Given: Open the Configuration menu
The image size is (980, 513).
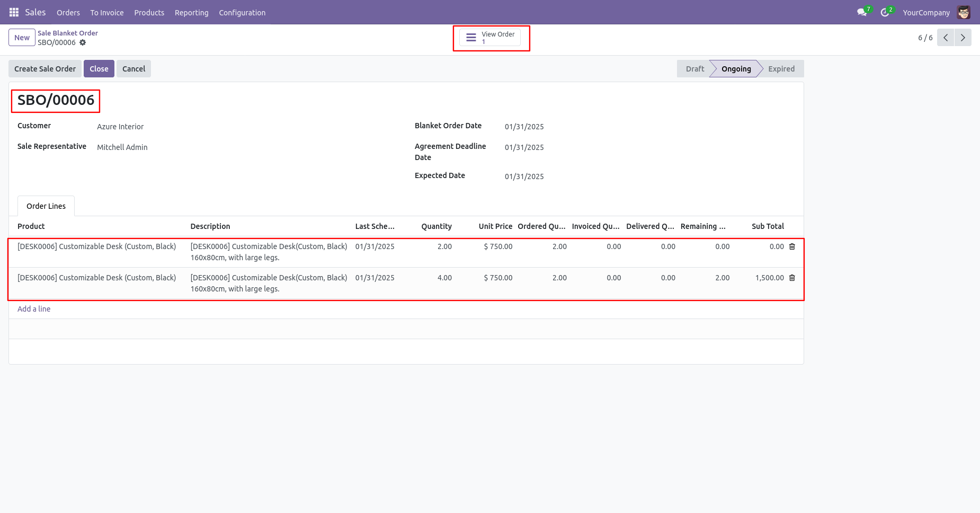Looking at the screenshot, I should (x=242, y=12).
